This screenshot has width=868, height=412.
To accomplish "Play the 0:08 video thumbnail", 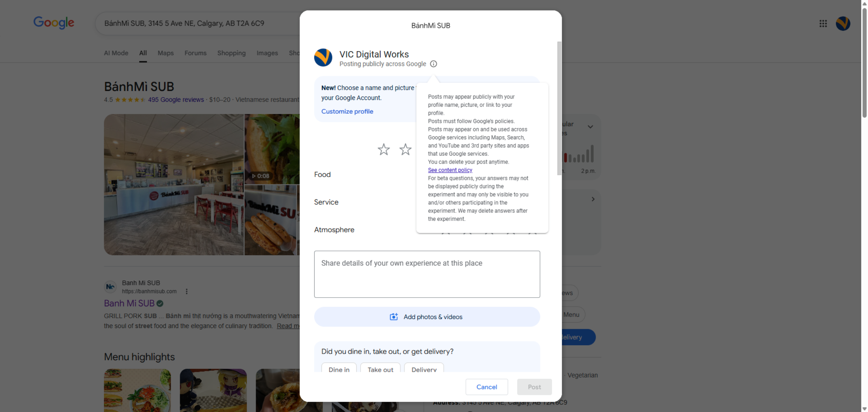I will click(x=272, y=149).
